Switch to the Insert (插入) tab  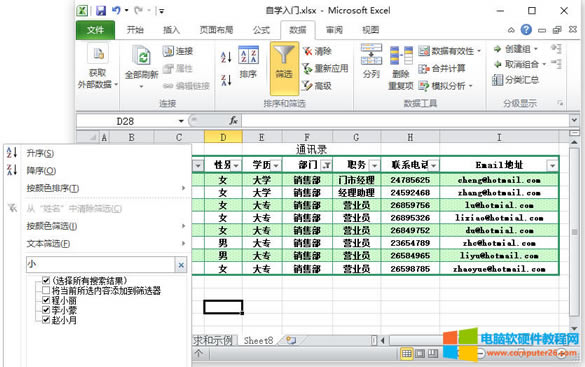pos(172,30)
